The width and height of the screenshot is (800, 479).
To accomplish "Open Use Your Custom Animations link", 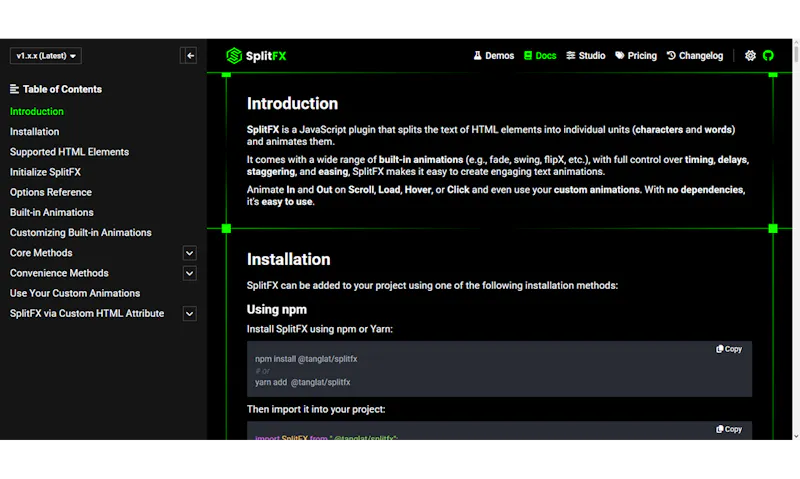I will coord(74,293).
